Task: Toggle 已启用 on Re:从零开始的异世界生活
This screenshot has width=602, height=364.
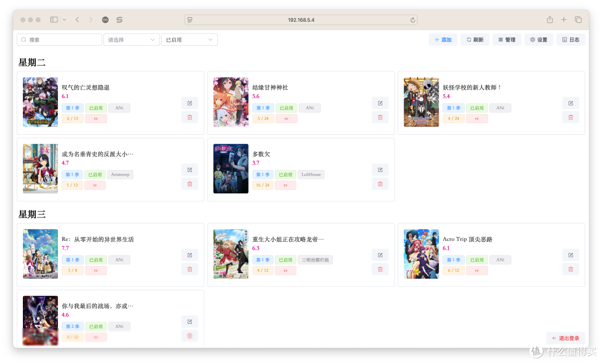Action: pyautogui.click(x=95, y=259)
